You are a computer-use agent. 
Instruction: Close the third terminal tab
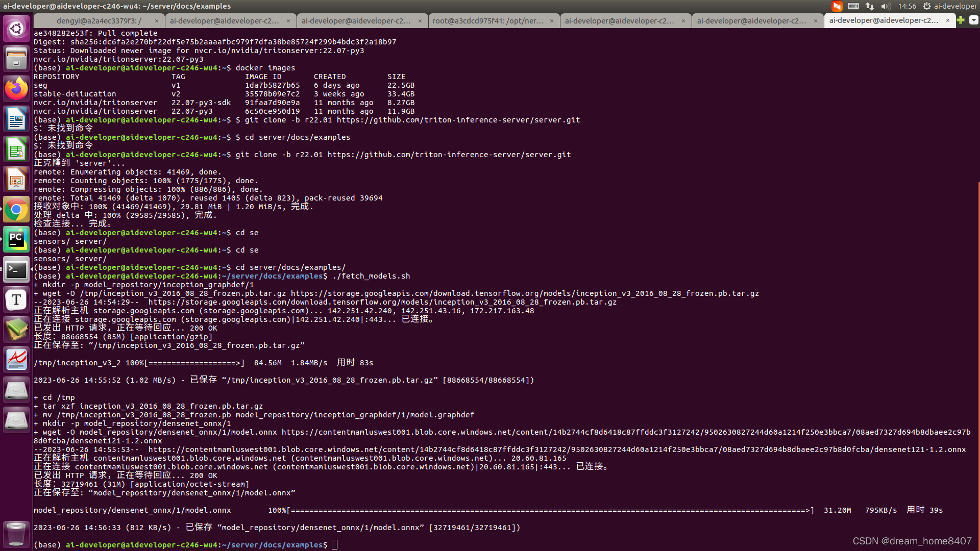[420, 21]
